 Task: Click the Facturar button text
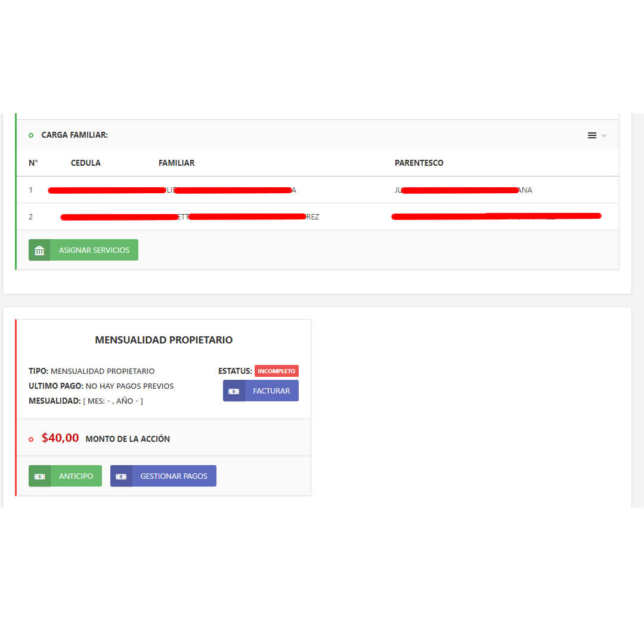coord(271,391)
